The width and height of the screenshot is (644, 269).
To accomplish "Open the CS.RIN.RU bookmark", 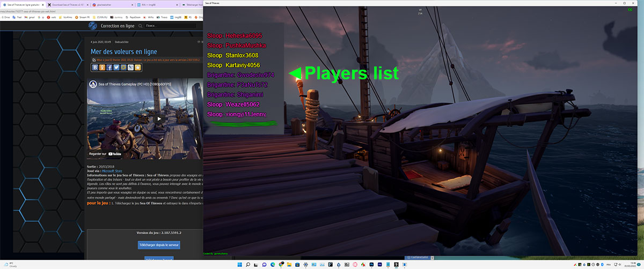I will point(100,17).
